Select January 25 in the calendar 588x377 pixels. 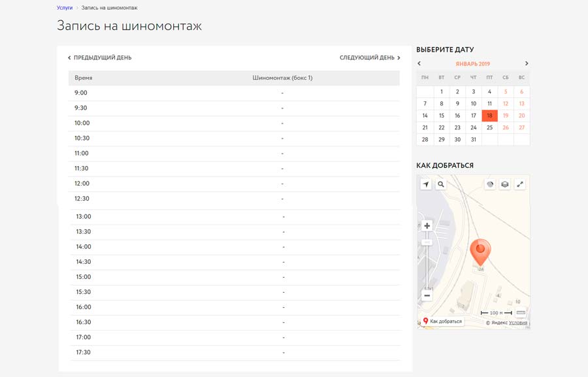(489, 127)
